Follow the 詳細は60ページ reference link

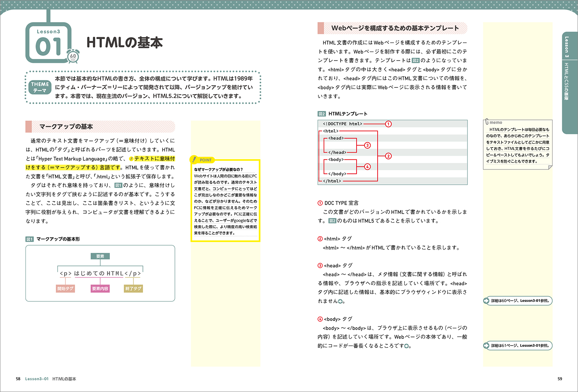tap(520, 301)
